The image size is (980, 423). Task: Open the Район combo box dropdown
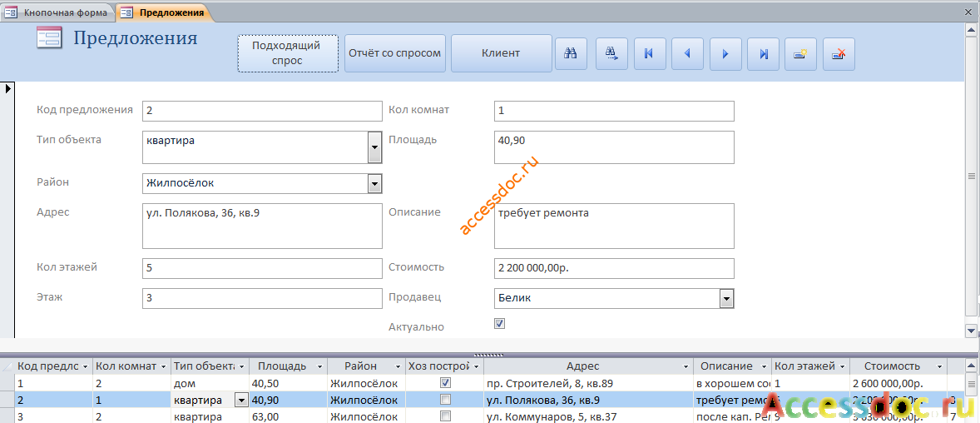(375, 183)
